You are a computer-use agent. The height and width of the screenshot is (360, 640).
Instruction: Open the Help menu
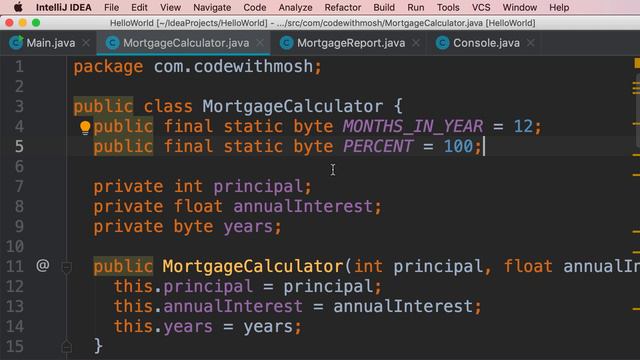pyautogui.click(x=559, y=7)
